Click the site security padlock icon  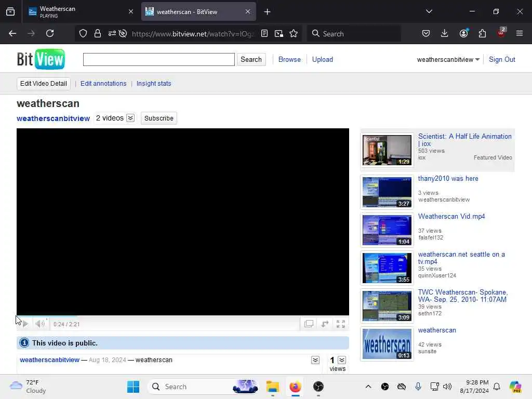coord(98,33)
